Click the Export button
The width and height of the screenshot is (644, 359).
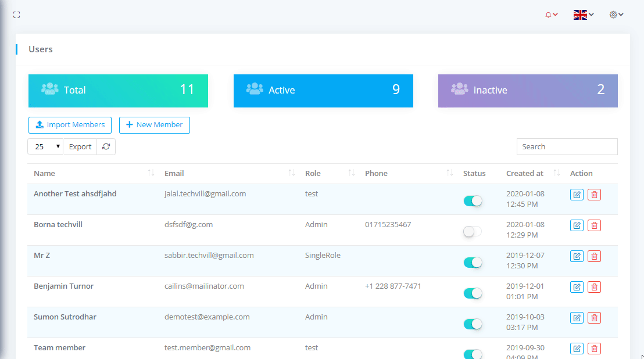click(80, 147)
